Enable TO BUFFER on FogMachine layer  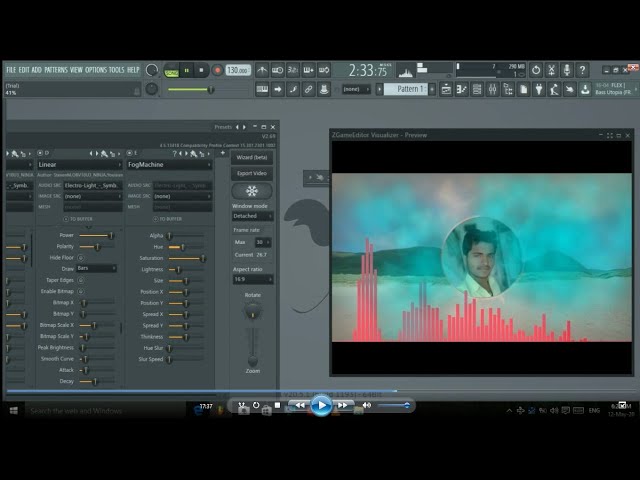pyautogui.click(x=167, y=219)
